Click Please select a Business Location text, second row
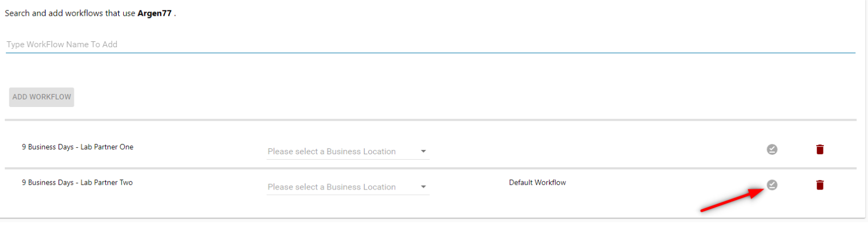 click(331, 187)
